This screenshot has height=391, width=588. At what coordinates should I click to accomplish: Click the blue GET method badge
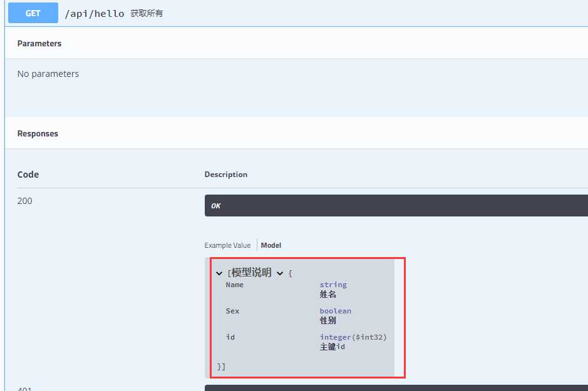click(33, 13)
